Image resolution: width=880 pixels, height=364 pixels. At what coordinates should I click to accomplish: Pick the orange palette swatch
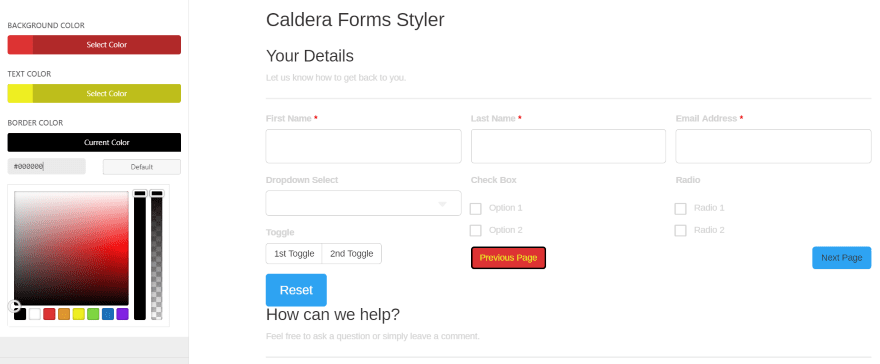pos(64,314)
